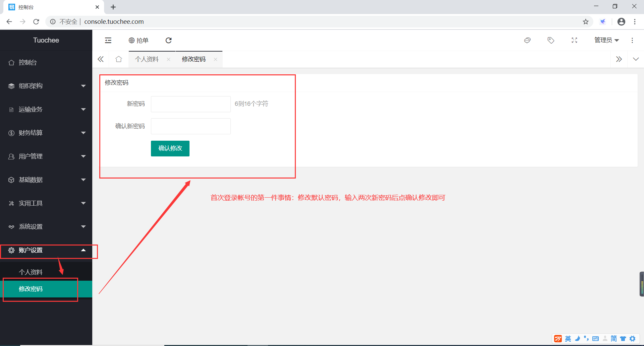Refresh the page with the toolbar reload icon
The height and width of the screenshot is (346, 644).
169,41
